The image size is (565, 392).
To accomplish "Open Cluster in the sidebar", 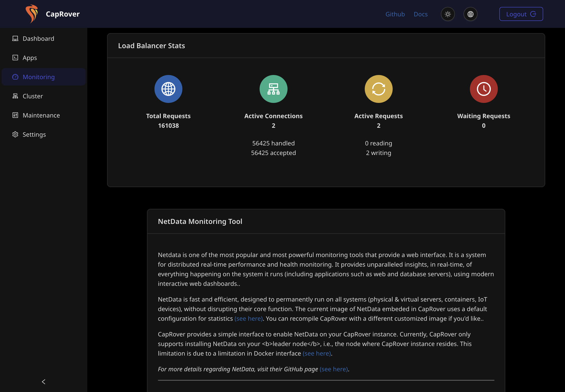I will coord(44,96).
